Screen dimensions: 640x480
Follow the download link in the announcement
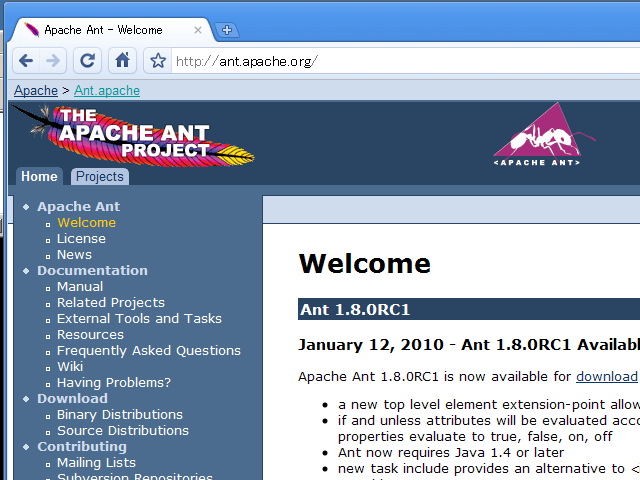(x=607, y=376)
